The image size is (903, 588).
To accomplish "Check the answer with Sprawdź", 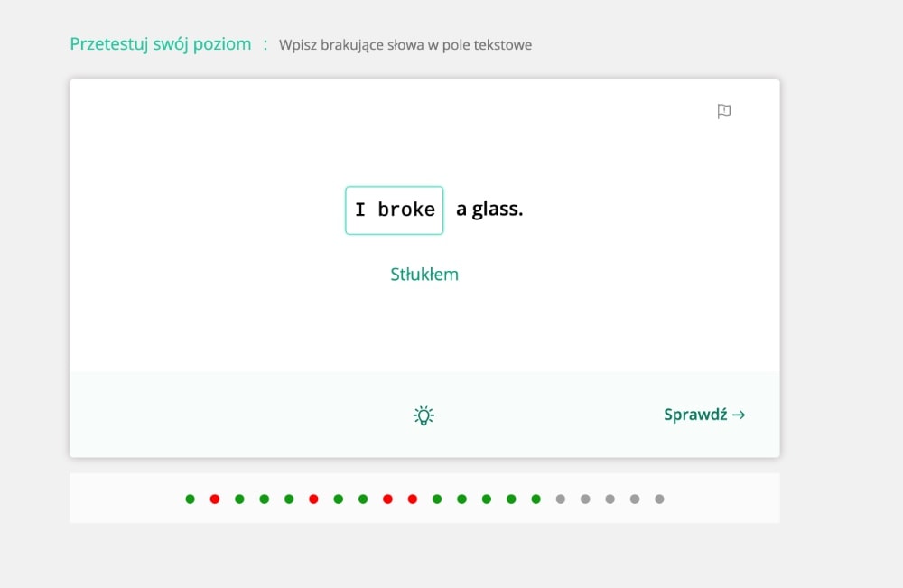I will point(704,415).
